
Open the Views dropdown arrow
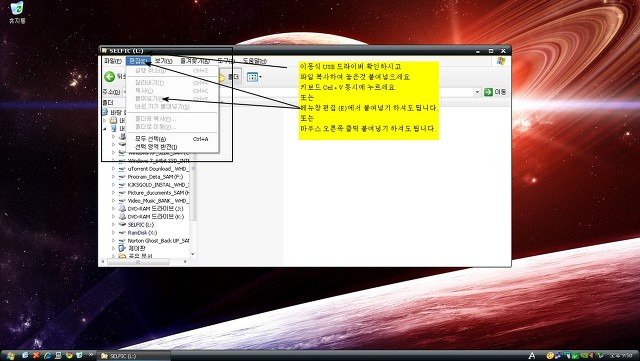[x=260, y=77]
